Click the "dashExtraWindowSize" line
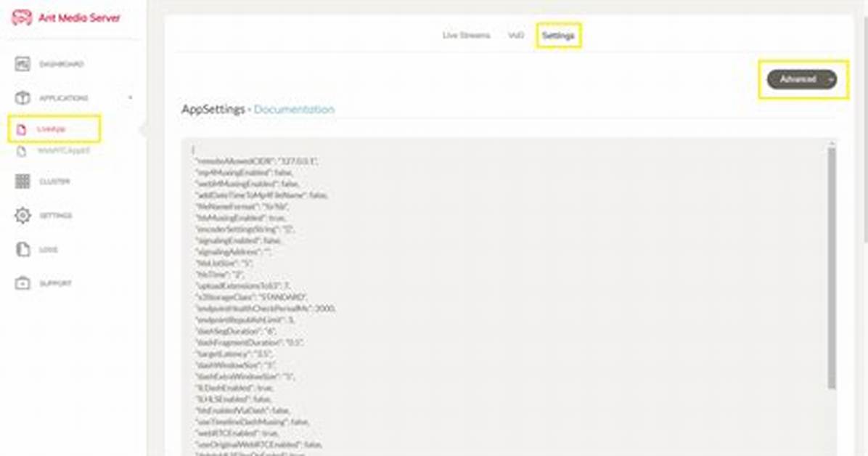 245,376
